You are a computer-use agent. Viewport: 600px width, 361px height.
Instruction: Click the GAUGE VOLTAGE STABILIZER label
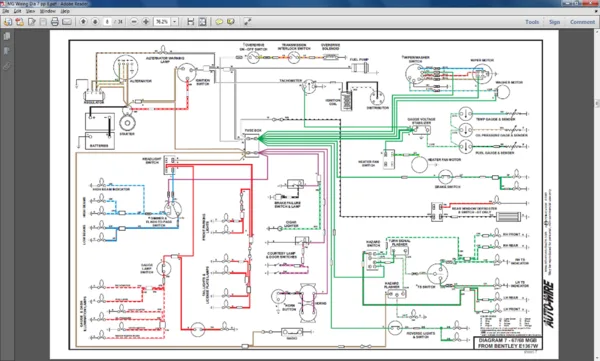tap(421, 121)
